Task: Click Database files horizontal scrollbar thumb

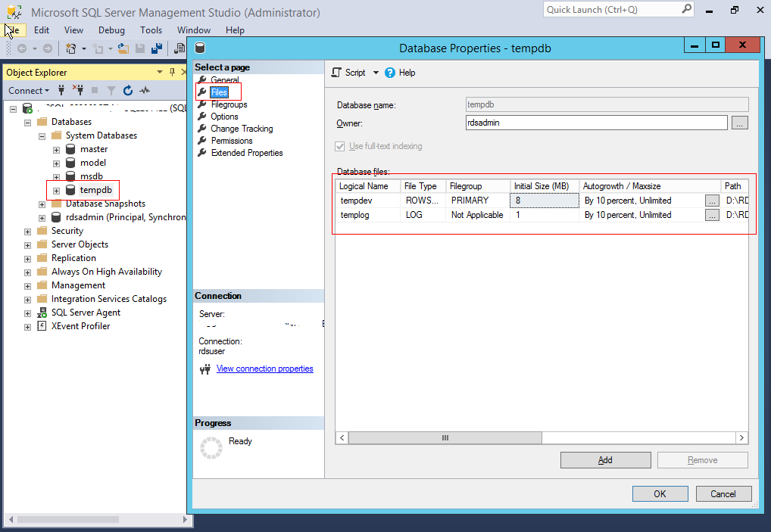Action: point(445,437)
